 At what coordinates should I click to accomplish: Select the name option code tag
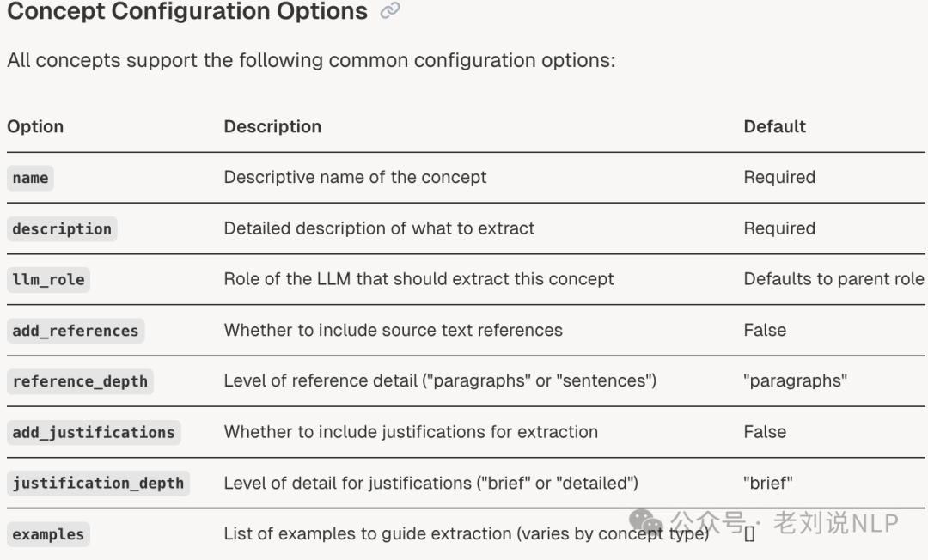[30, 178]
